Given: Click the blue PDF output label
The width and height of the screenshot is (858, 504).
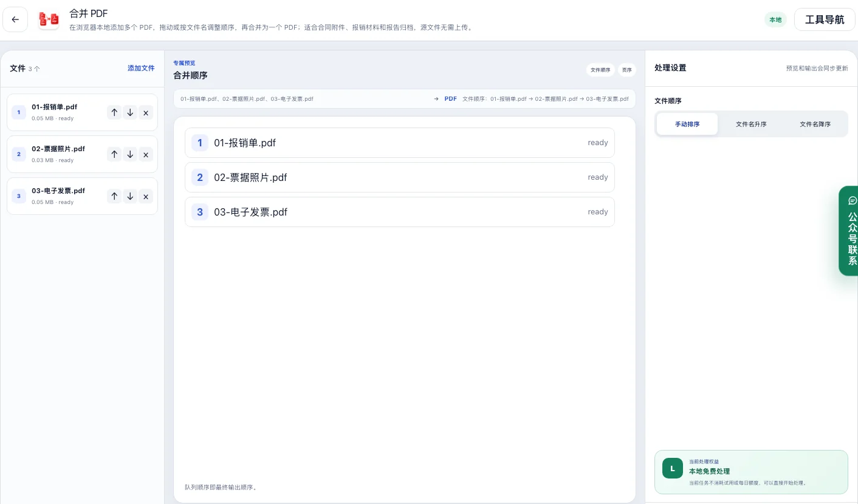Looking at the screenshot, I should tap(450, 98).
